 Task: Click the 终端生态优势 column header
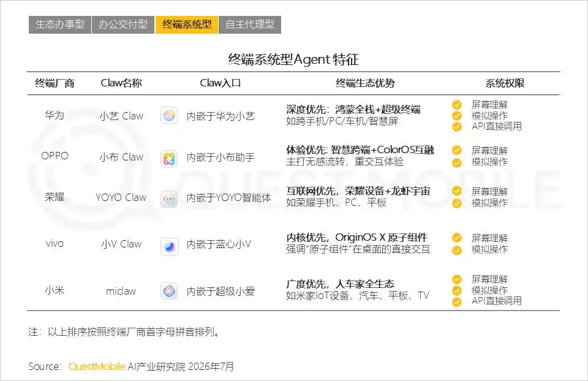point(365,83)
